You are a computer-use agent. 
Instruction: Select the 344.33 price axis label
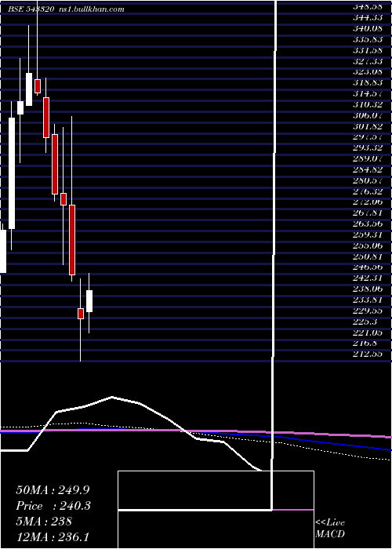click(x=368, y=16)
